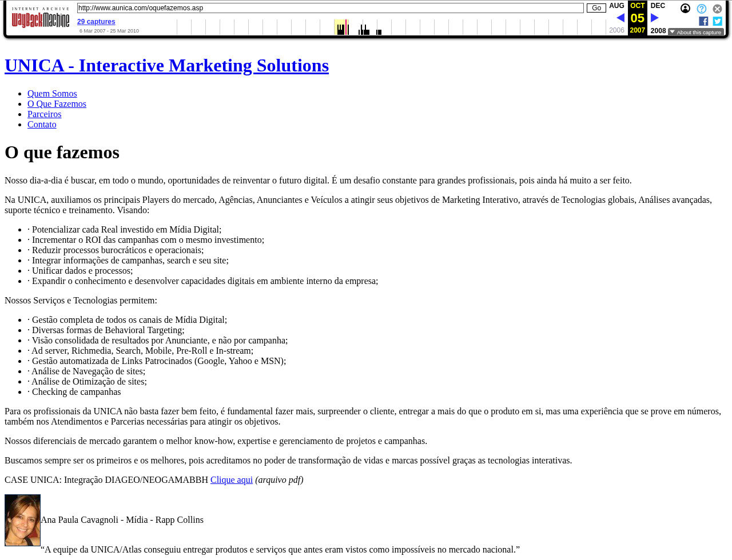Open Wayback help question icon

click(x=702, y=9)
